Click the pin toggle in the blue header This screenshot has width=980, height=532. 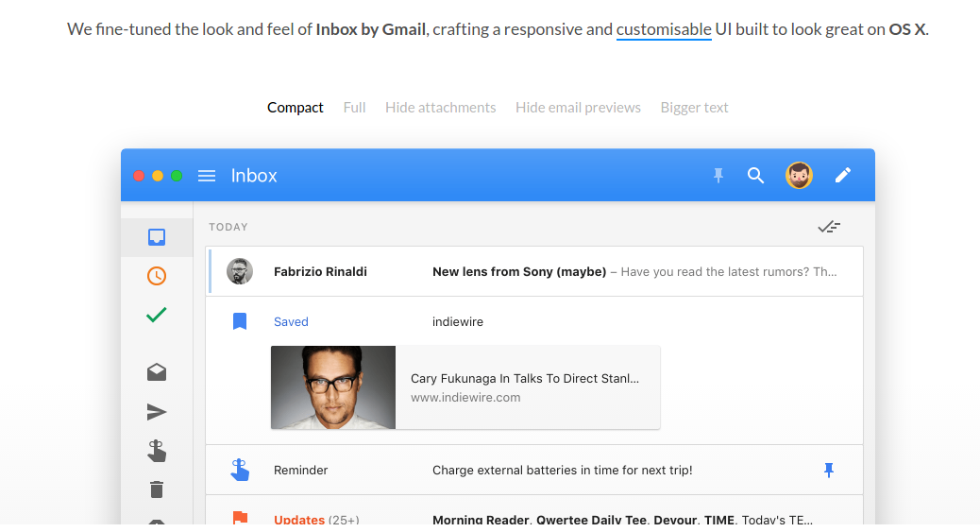pos(718,175)
